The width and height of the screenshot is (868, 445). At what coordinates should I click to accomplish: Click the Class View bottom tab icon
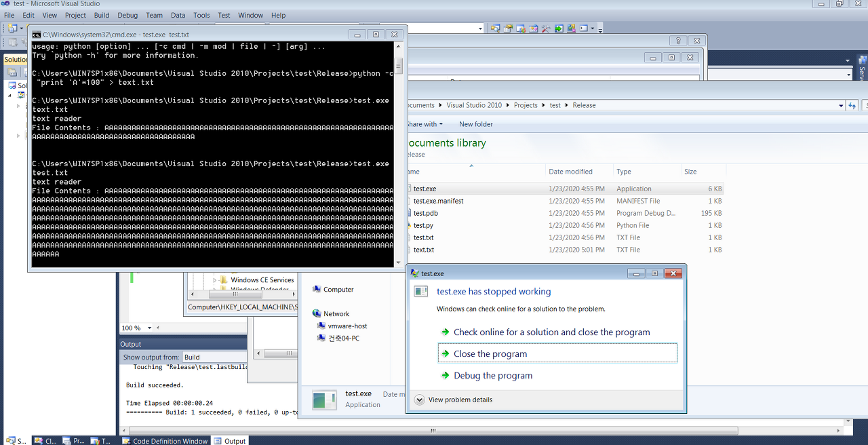point(39,441)
